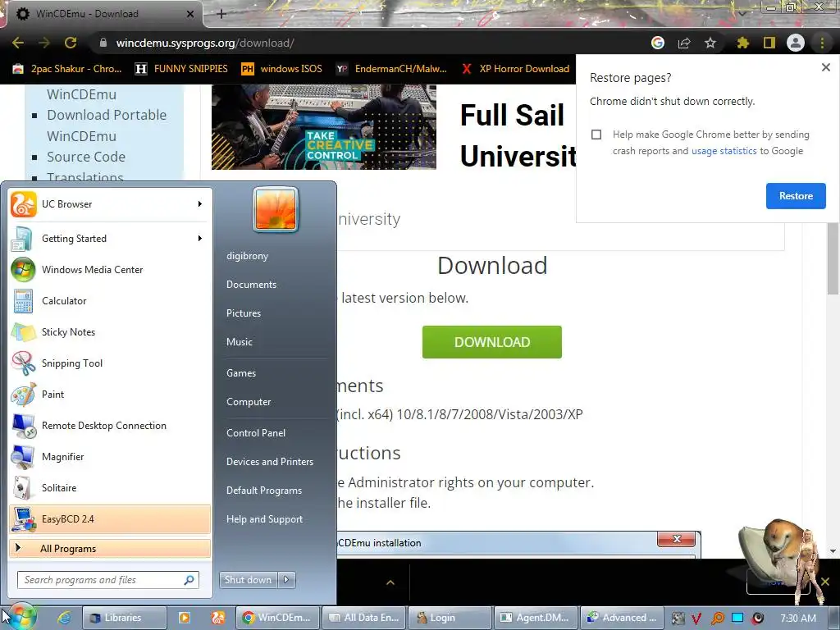Click the Google account icon in address bar
840x630 pixels.
pyautogui.click(x=658, y=43)
